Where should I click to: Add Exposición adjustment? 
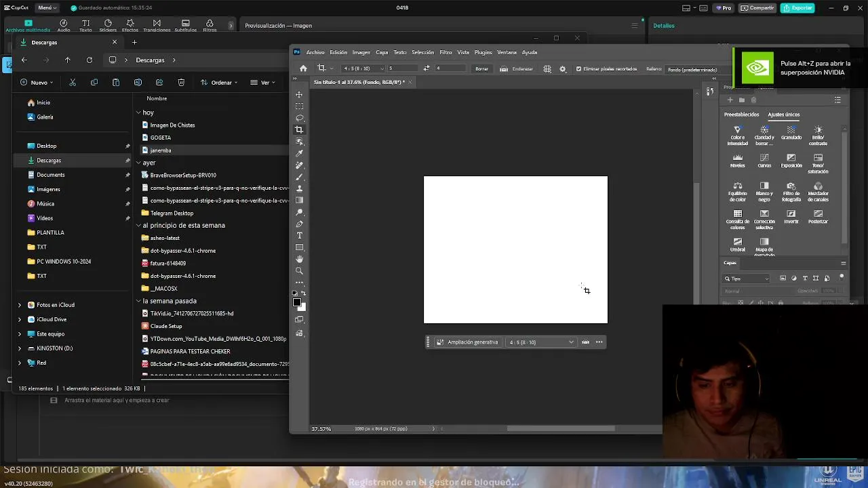point(791,160)
